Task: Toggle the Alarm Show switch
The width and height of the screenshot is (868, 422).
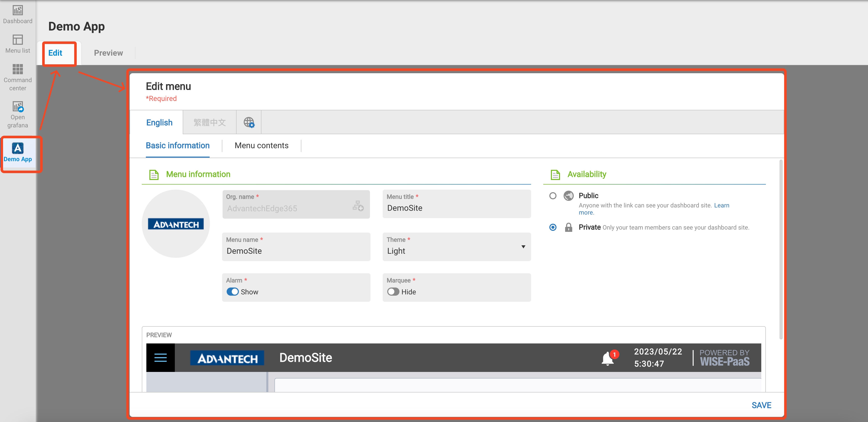Action: point(232,292)
